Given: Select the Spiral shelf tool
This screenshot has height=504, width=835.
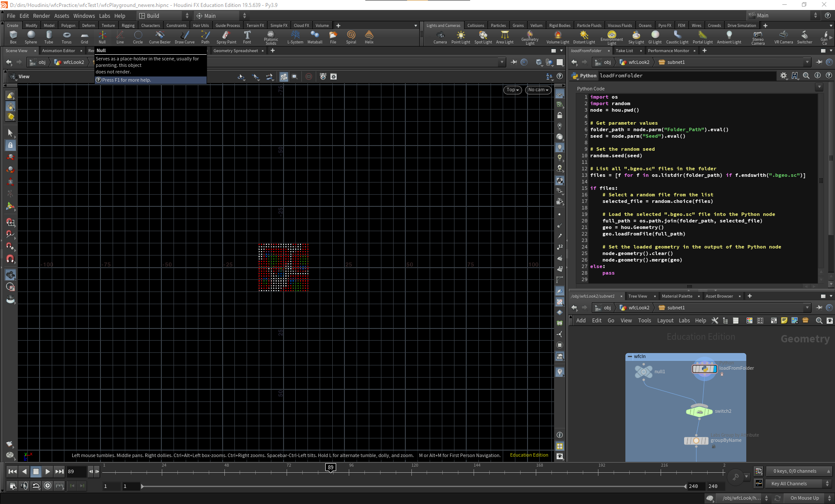Looking at the screenshot, I should (351, 37).
